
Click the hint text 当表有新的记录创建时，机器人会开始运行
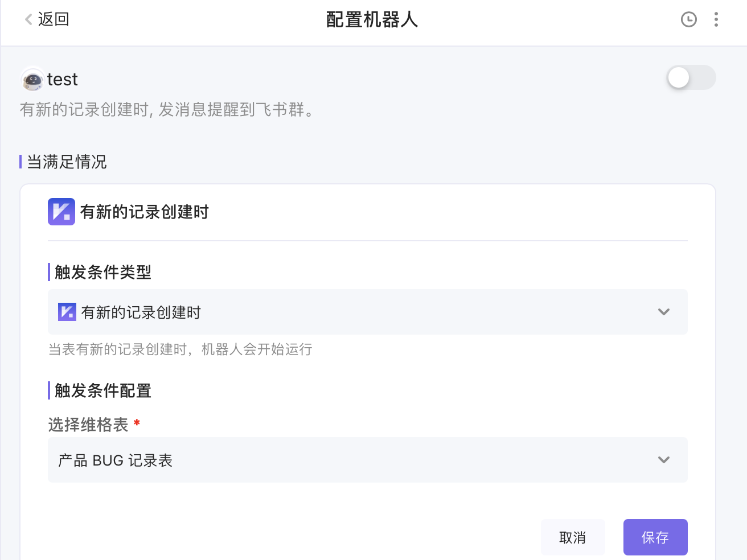tap(180, 349)
